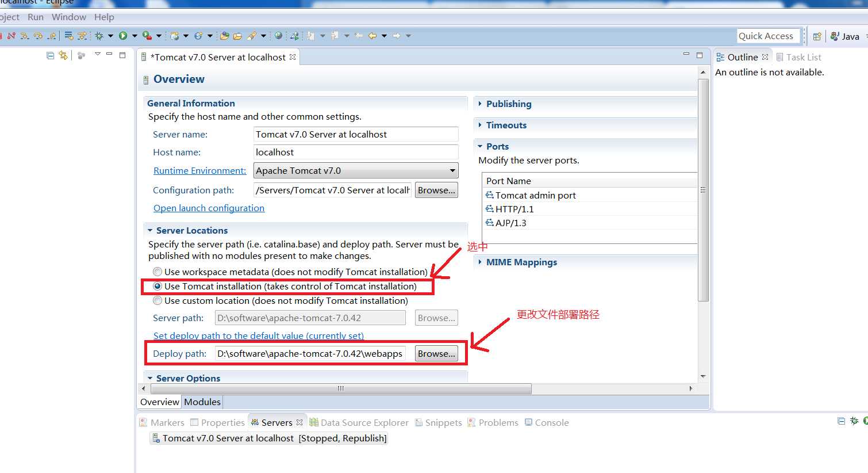Toggle the Use Step Filters toolbar icon
This screenshot has height=473, width=868.
point(82,36)
